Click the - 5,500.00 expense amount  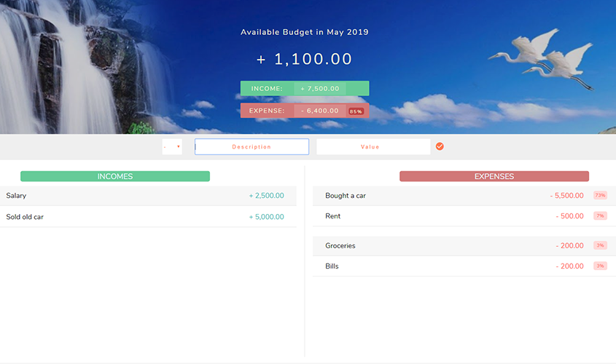(x=567, y=195)
